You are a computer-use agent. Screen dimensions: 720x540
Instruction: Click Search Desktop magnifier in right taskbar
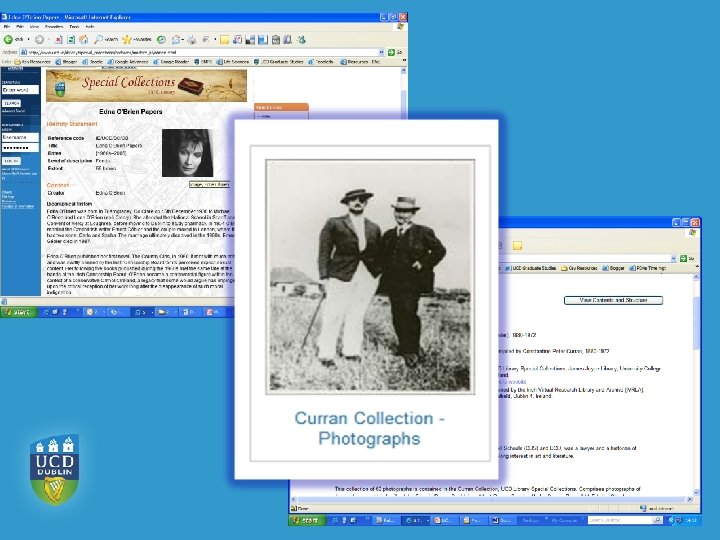click(657, 520)
